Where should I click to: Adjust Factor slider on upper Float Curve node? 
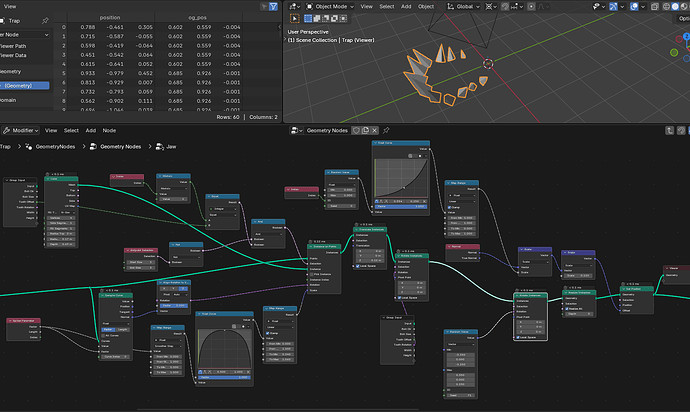(x=400, y=206)
